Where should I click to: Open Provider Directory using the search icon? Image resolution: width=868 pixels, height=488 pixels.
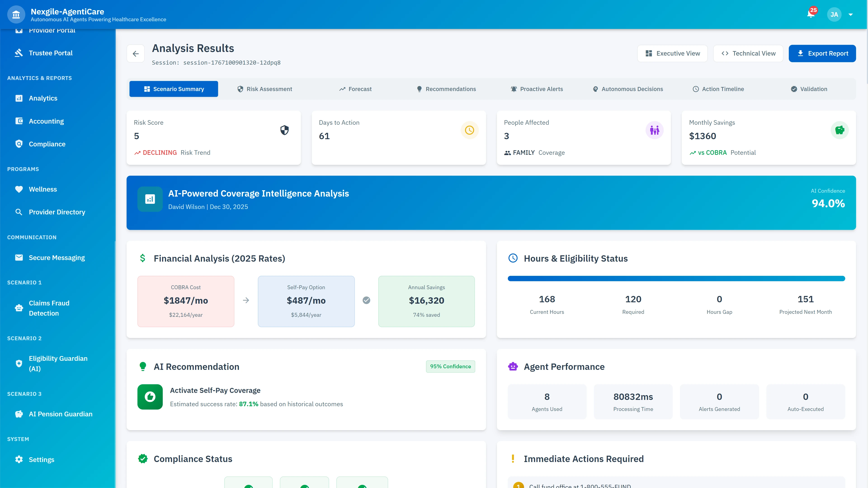tap(19, 212)
